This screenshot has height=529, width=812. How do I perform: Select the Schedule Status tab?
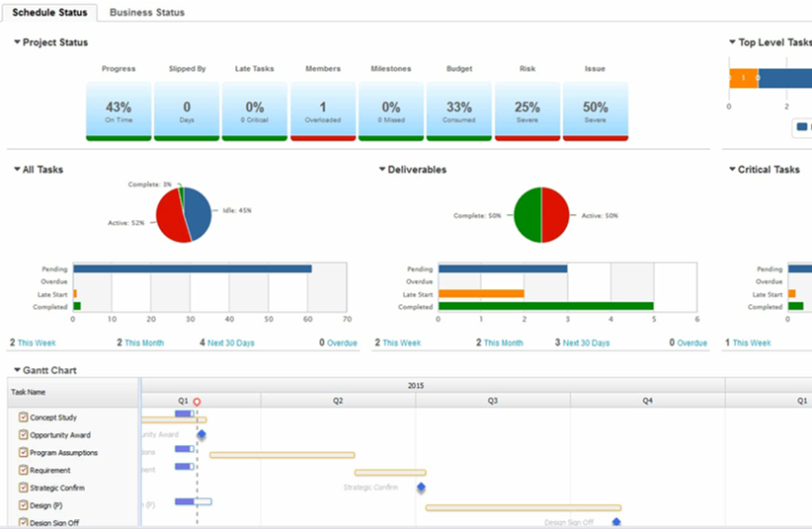[49, 13]
